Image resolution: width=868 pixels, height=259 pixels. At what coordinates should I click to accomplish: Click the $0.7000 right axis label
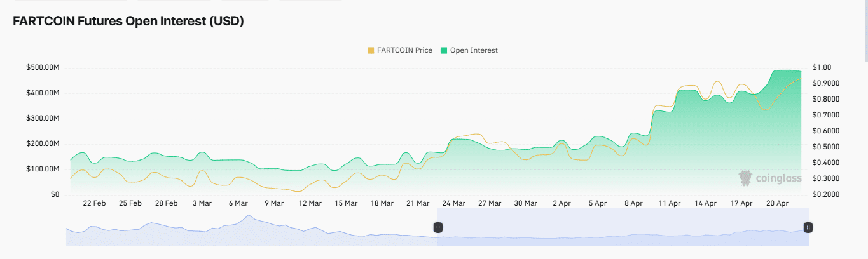(x=826, y=115)
